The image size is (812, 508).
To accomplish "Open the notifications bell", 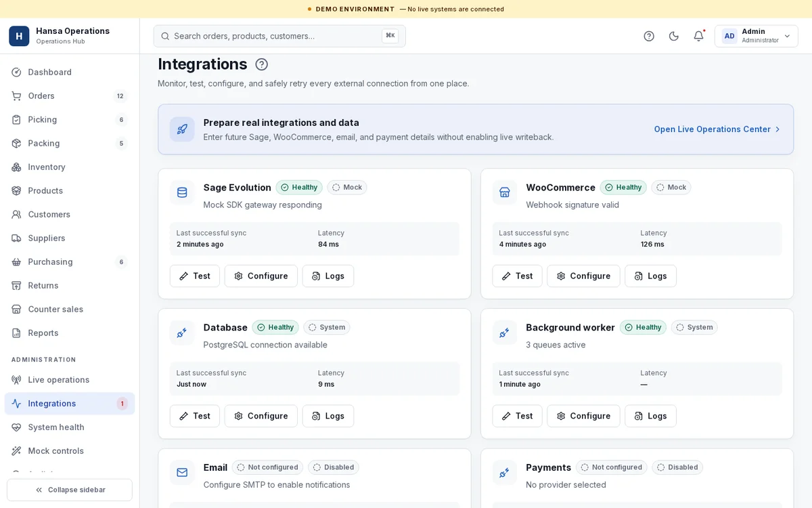I will pos(699,36).
